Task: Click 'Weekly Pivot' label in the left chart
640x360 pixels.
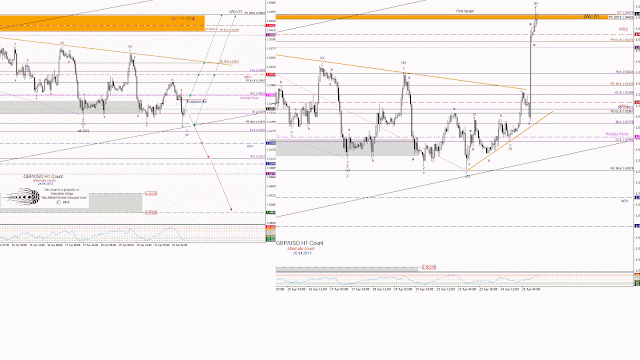Action: 249,98
